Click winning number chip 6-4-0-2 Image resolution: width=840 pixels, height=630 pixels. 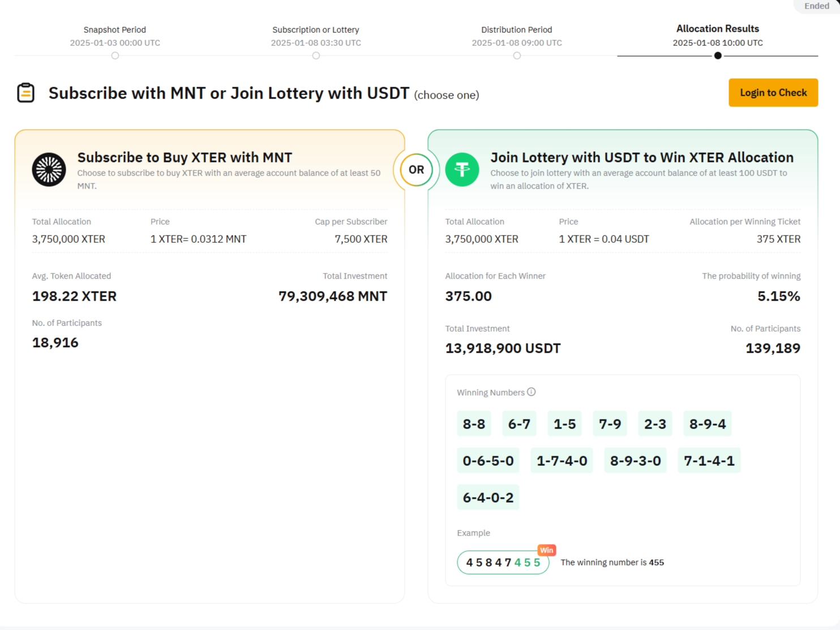(488, 497)
